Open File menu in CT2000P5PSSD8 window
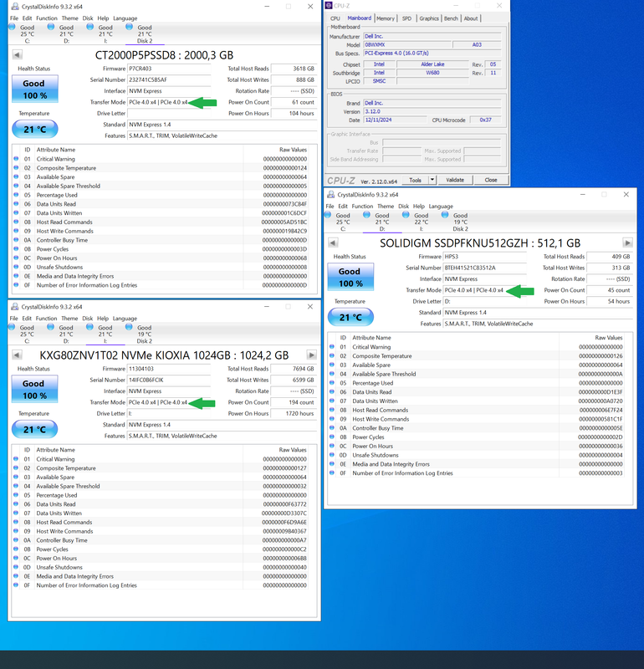This screenshot has height=669, width=644. [x=14, y=18]
